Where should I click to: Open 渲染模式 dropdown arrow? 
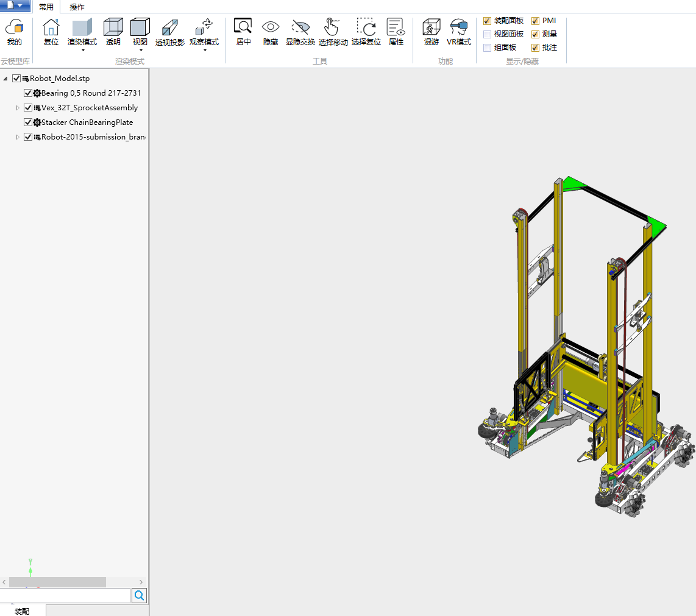click(x=82, y=50)
